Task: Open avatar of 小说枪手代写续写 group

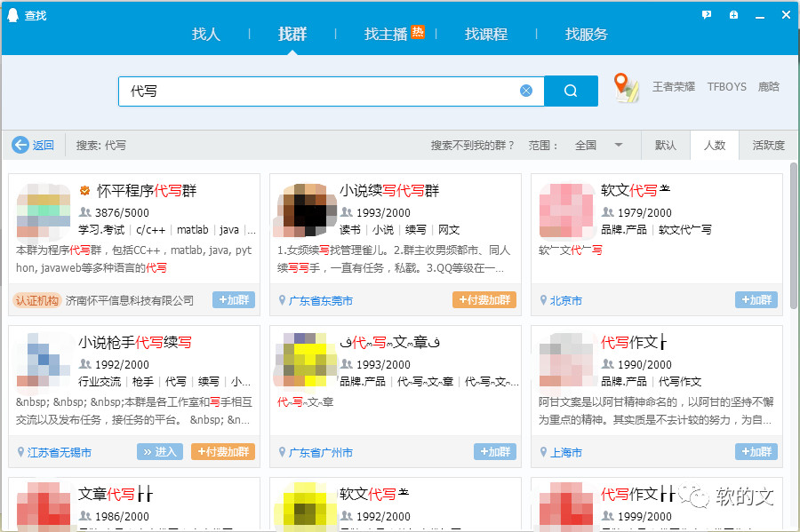Action: pyautogui.click(x=44, y=360)
